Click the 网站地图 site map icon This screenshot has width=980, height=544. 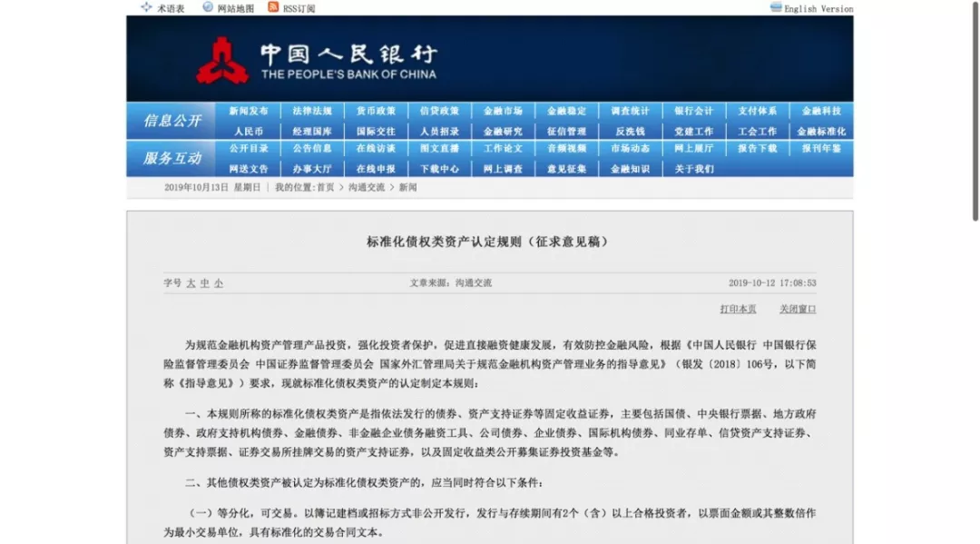pyautogui.click(x=208, y=7)
